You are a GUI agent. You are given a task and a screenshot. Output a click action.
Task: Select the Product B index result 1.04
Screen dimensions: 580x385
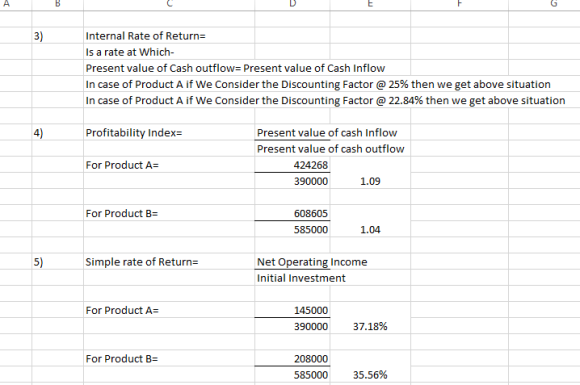(x=370, y=230)
